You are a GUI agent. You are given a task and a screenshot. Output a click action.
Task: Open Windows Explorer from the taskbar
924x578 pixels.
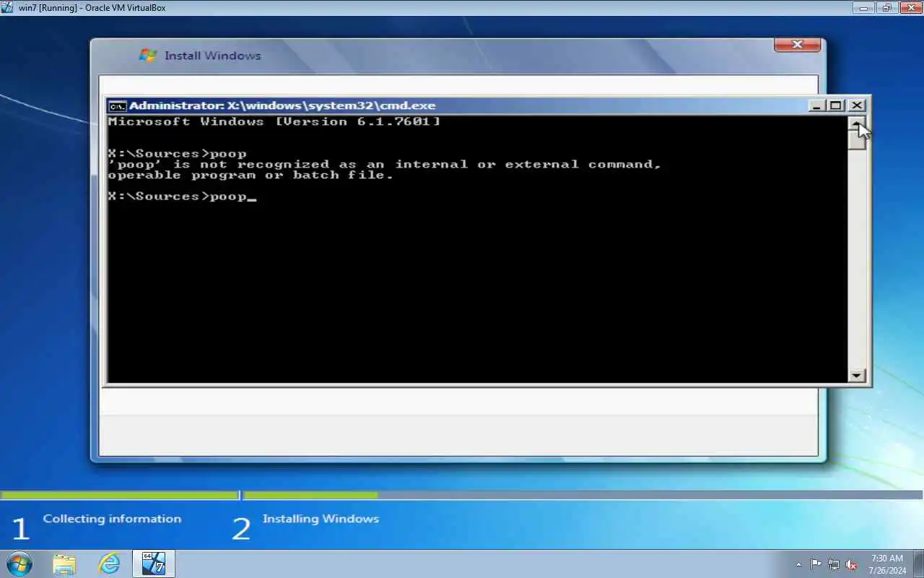(64, 564)
